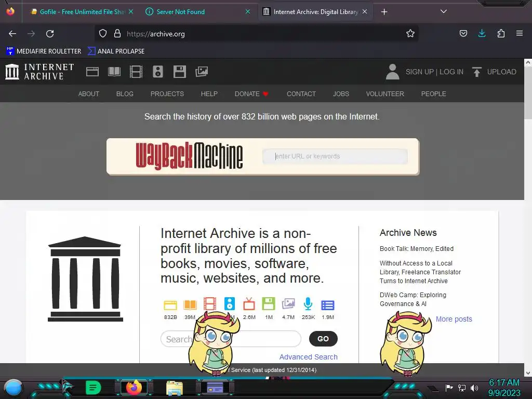Open the CONTACT nav item
The width and height of the screenshot is (532, 399).
point(301,94)
